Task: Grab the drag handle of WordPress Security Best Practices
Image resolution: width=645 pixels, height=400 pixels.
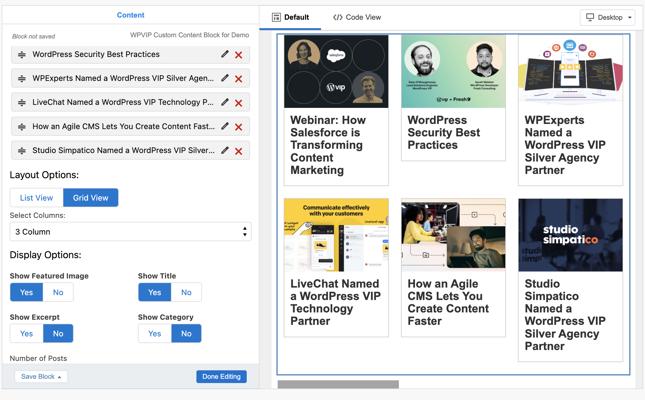Action: coord(22,54)
